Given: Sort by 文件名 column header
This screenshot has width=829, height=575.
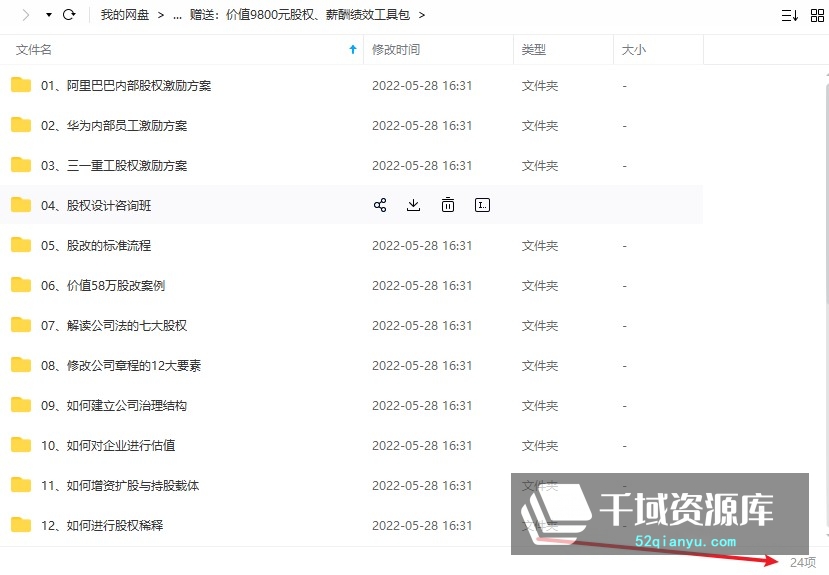Looking at the screenshot, I should (x=34, y=50).
